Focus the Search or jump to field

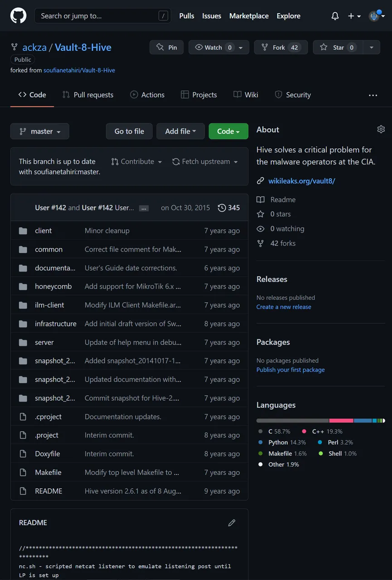[x=103, y=16]
